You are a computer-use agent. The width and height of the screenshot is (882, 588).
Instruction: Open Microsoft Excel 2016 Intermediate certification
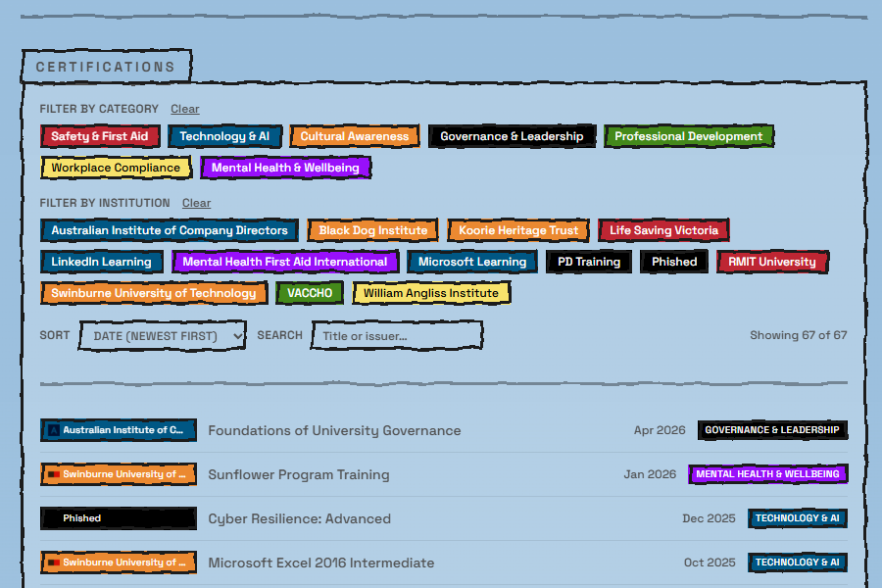(x=321, y=563)
